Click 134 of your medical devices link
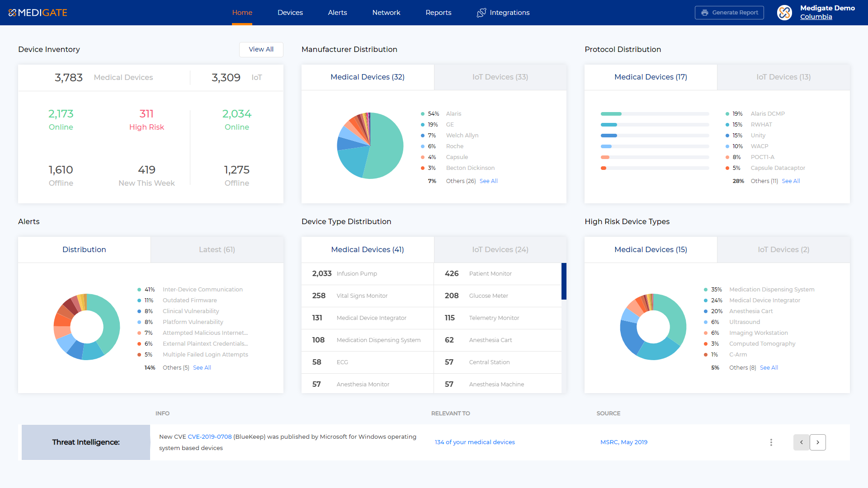Image resolution: width=868 pixels, height=488 pixels. click(475, 442)
